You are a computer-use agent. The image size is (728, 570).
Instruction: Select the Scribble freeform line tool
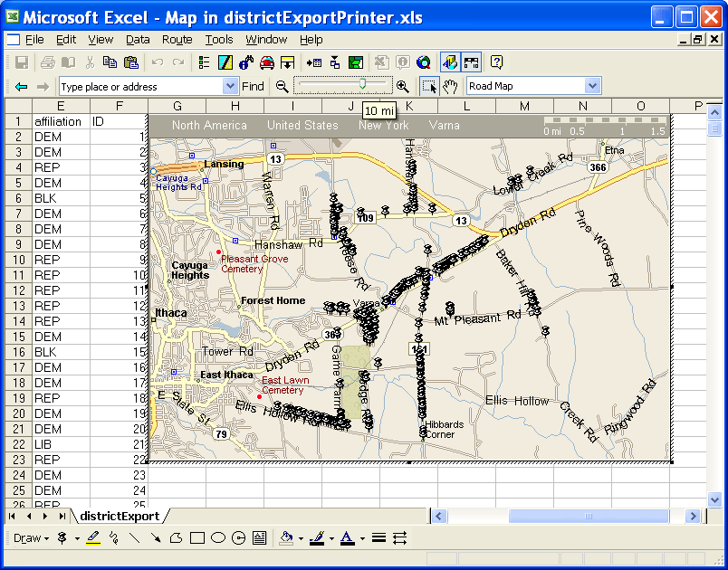[113, 538]
